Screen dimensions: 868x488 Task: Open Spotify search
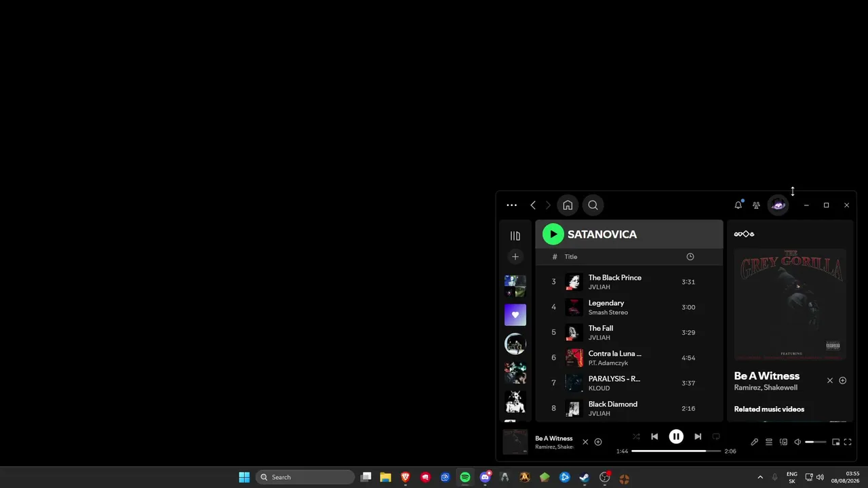(x=593, y=205)
